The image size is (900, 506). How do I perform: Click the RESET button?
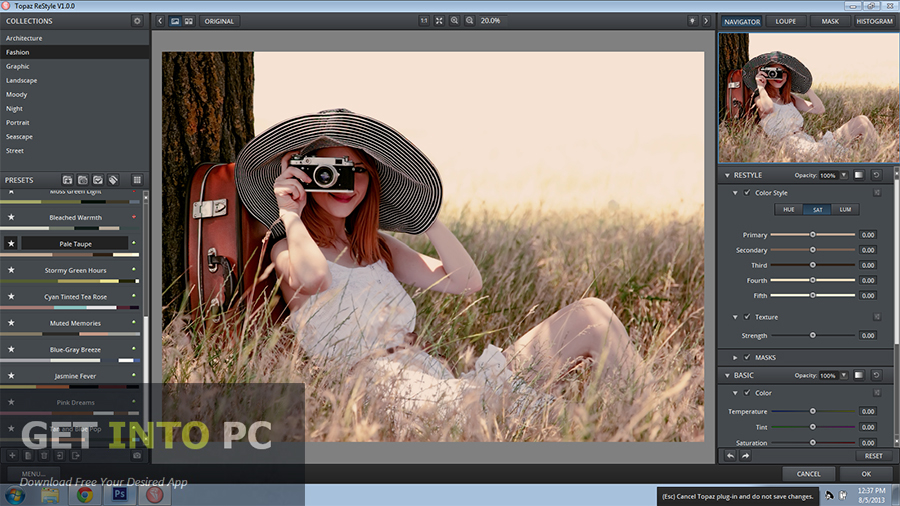[x=874, y=456]
